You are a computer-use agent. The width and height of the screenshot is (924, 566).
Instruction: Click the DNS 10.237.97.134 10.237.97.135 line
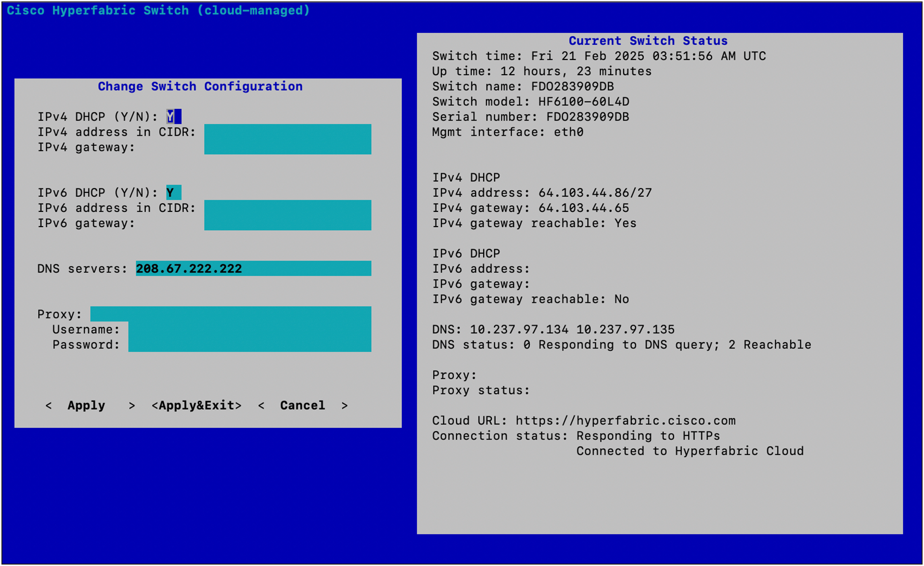click(553, 329)
